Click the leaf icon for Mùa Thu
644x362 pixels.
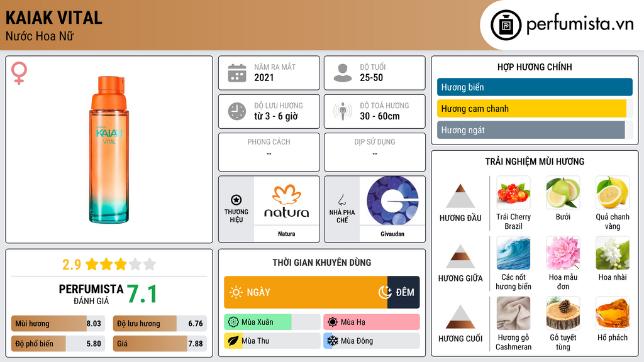(233, 341)
